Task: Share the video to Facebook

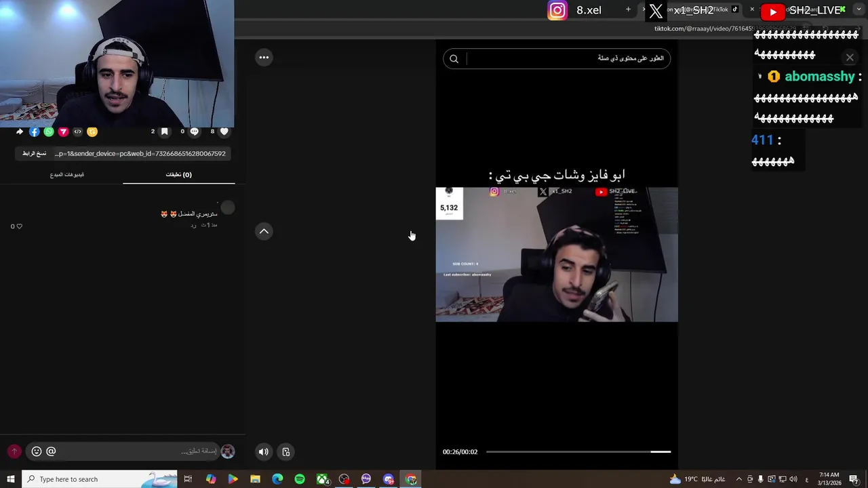Action: pyautogui.click(x=34, y=131)
